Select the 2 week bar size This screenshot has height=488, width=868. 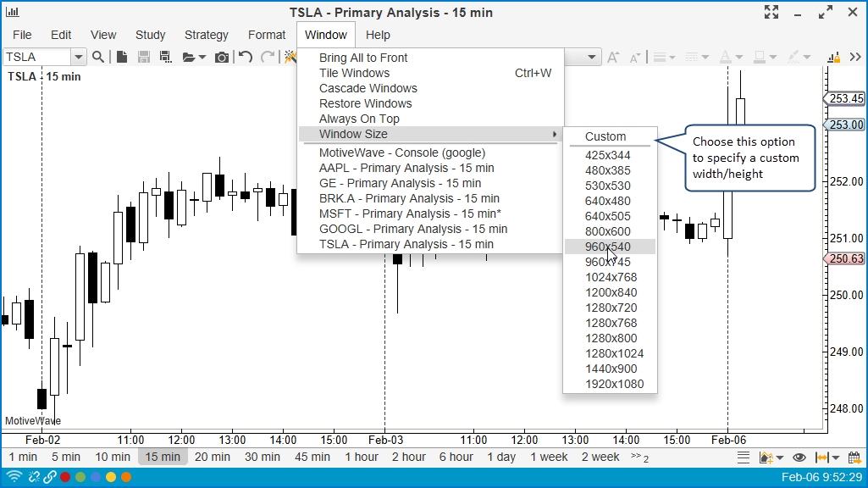click(x=600, y=457)
